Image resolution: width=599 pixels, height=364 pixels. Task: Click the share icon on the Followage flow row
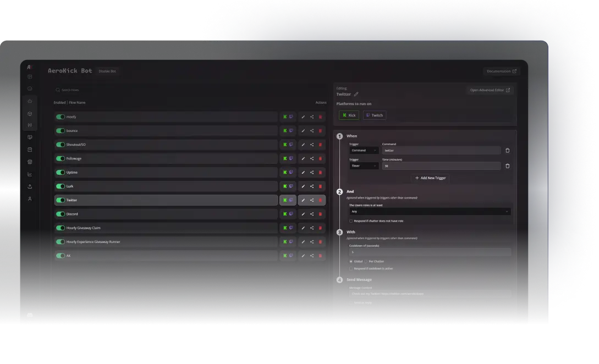coord(311,158)
